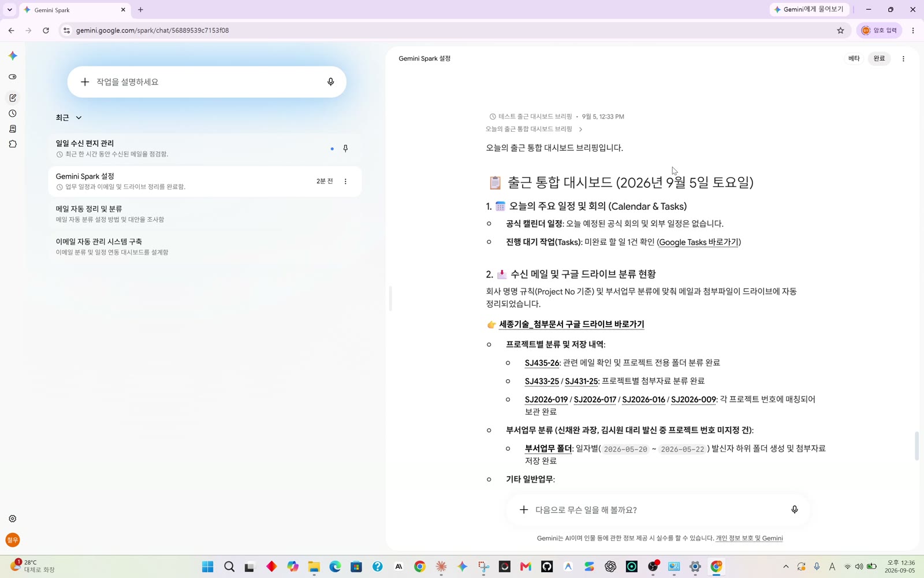Open the 일일 수신 편지 관리 task

click(205, 149)
